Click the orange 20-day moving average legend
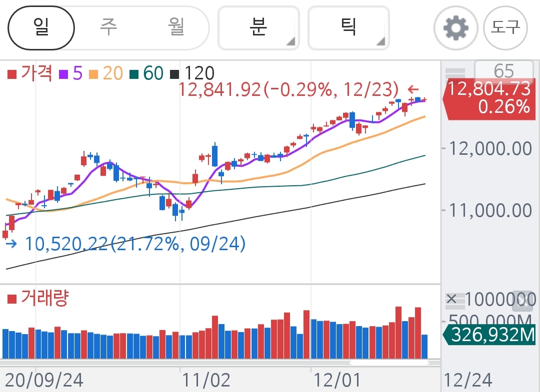The image size is (540, 392). pyautogui.click(x=105, y=73)
